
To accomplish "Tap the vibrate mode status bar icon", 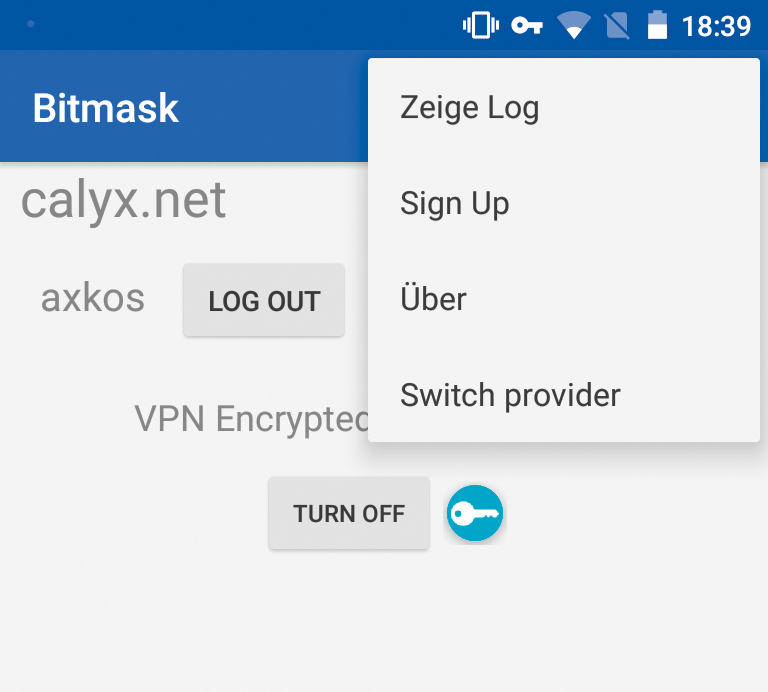I will point(480,26).
